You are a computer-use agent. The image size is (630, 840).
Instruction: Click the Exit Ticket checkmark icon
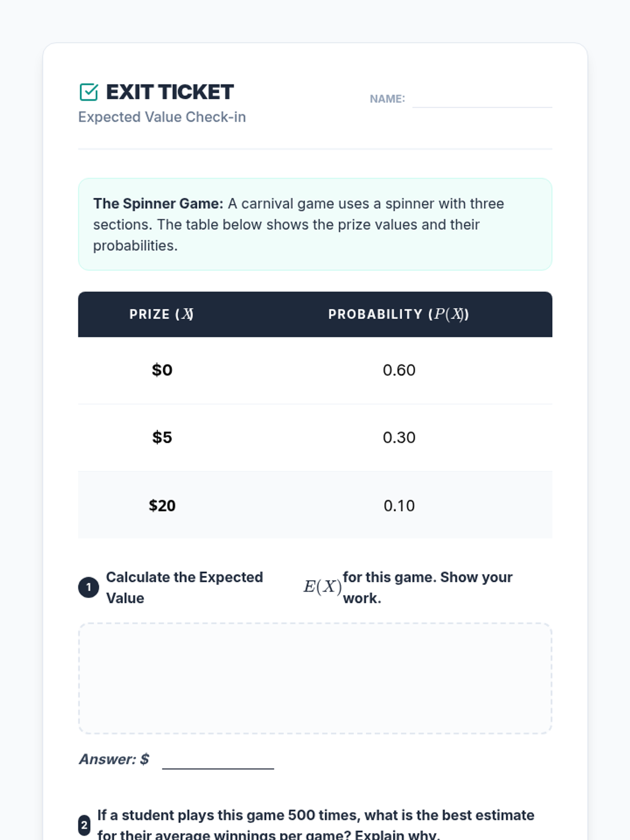(x=89, y=92)
